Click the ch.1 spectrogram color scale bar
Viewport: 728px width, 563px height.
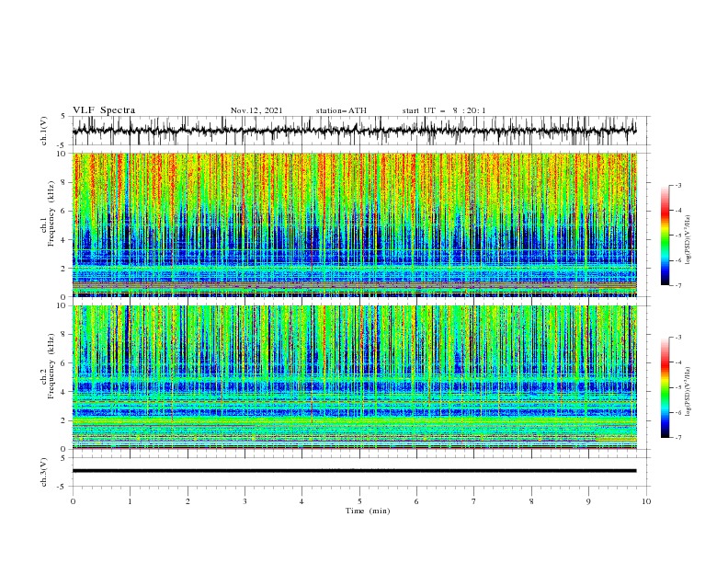pyautogui.click(x=665, y=236)
